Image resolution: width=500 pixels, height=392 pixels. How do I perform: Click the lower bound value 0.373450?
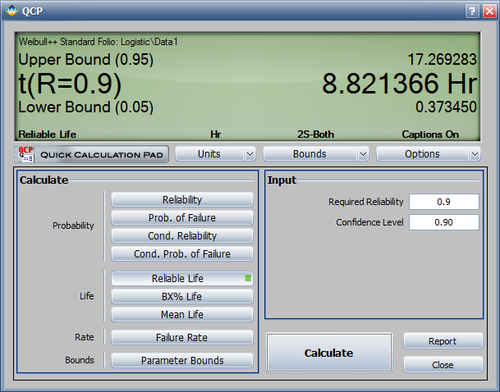pos(446,107)
